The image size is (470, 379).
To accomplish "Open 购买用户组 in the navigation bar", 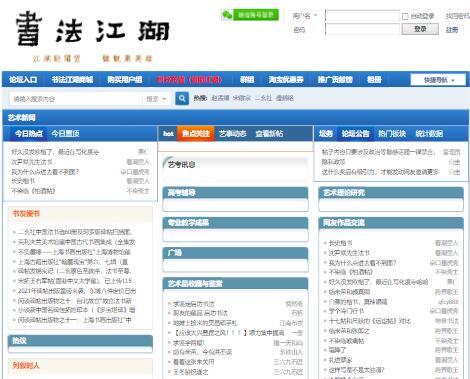I will (x=124, y=80).
